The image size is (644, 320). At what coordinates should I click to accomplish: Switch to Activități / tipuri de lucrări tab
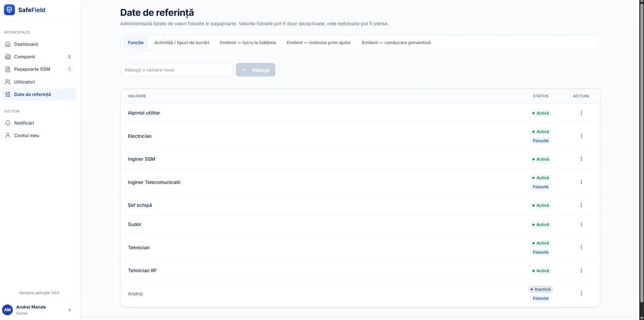pos(182,42)
